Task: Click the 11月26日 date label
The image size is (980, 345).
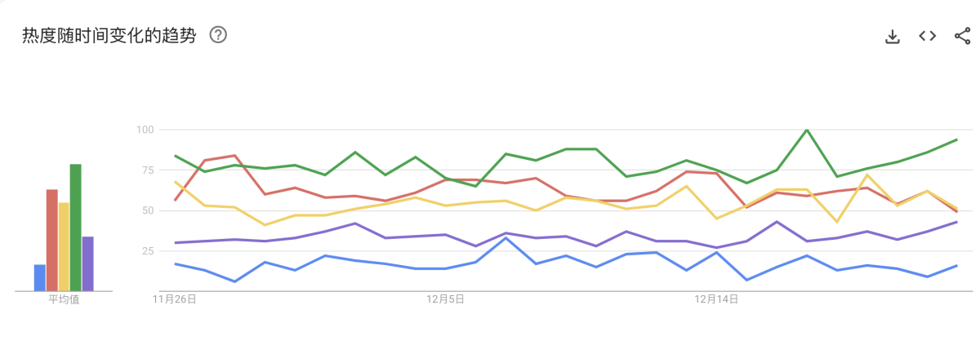Action: click(175, 299)
